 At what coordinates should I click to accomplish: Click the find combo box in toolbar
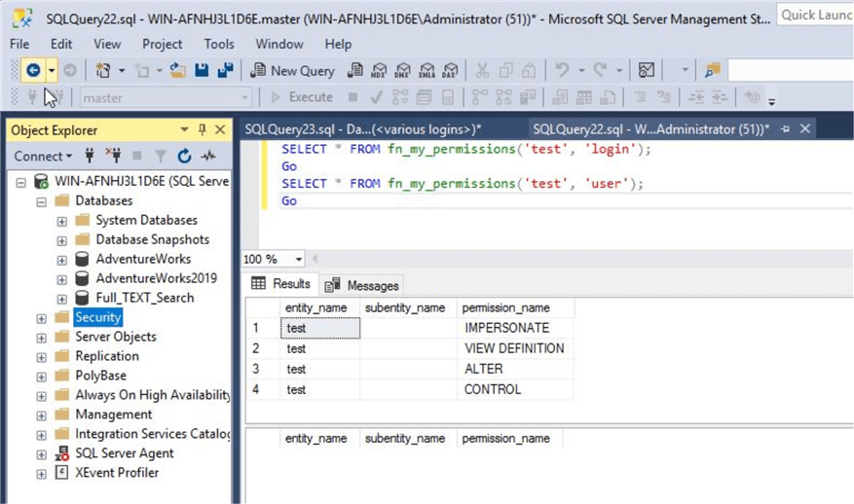tap(791, 71)
